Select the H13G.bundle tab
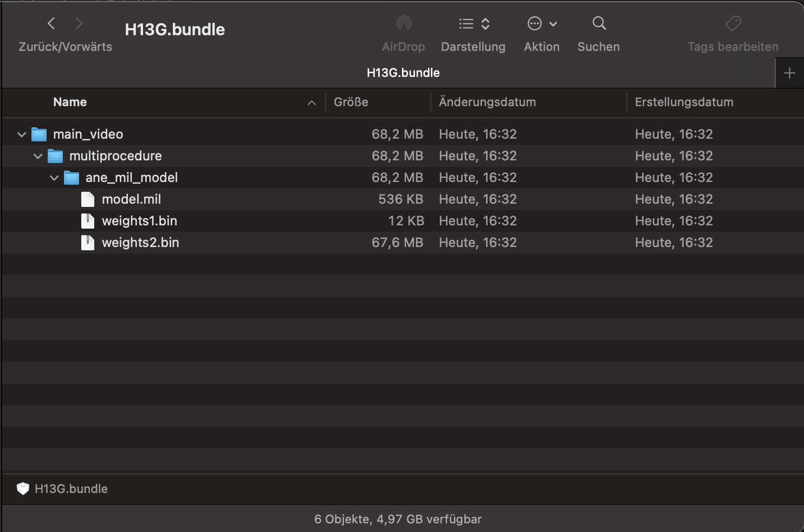804x532 pixels. pos(403,73)
